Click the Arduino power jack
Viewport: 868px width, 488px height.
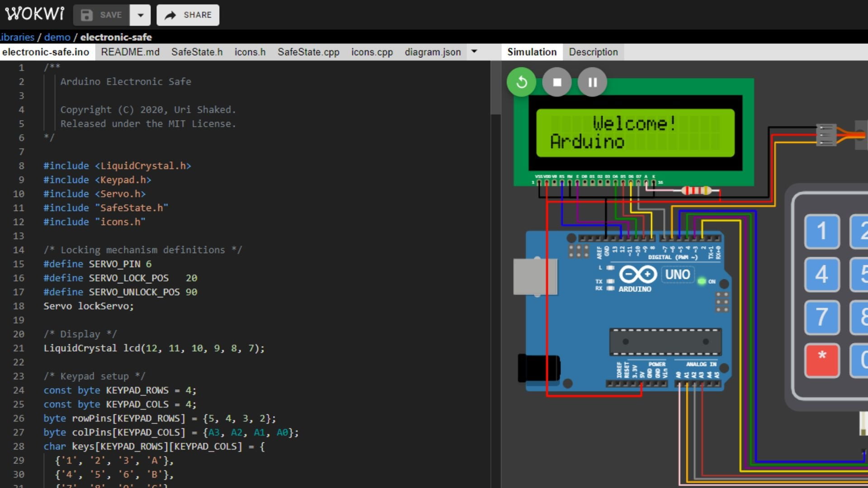[x=539, y=368]
